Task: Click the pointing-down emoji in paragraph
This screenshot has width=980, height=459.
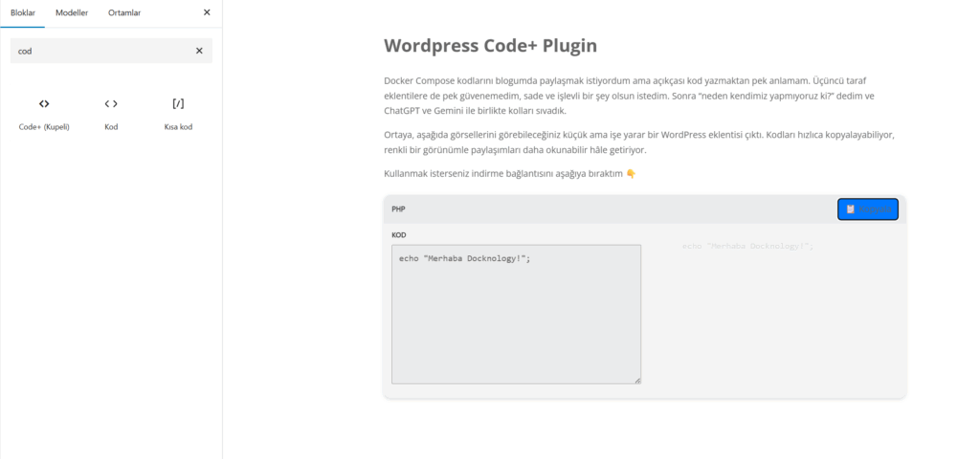Action: pos(631,174)
